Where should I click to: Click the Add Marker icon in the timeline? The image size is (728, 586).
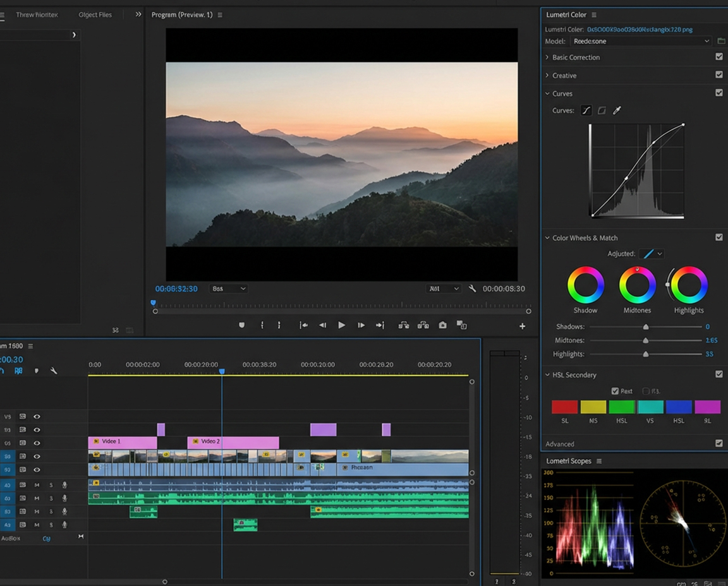(37, 371)
